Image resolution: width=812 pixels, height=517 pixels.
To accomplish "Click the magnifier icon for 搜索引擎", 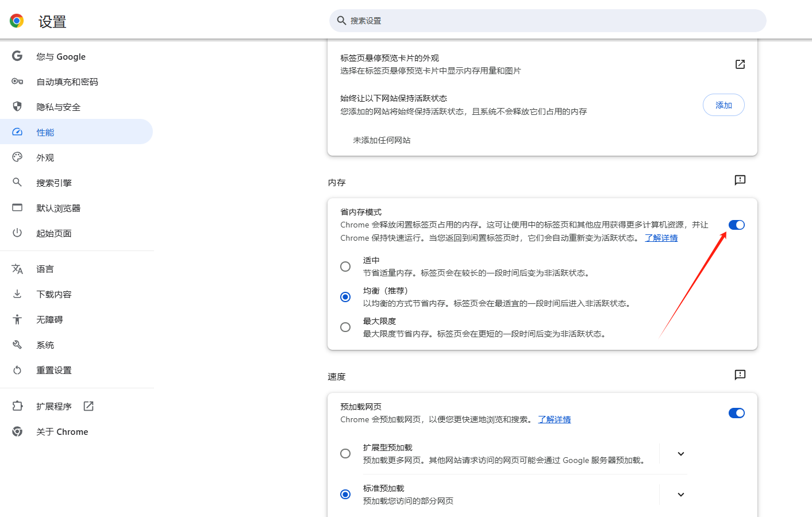I will [17, 183].
